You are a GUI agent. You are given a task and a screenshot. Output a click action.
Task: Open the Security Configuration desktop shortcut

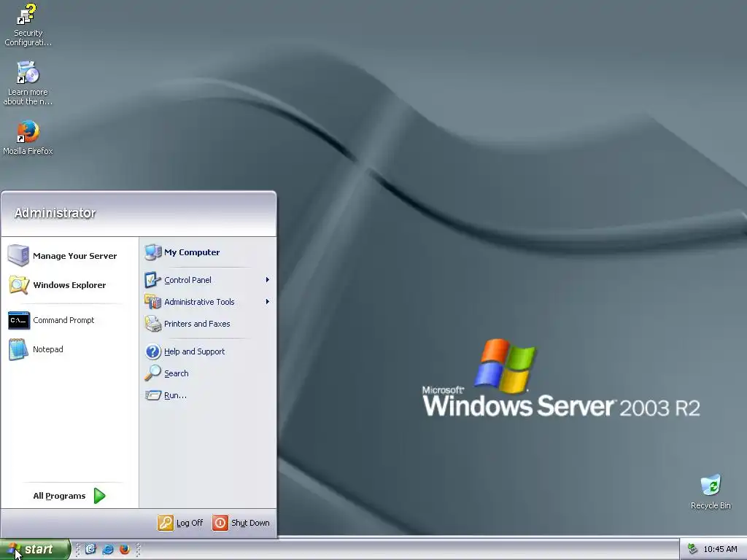click(28, 25)
